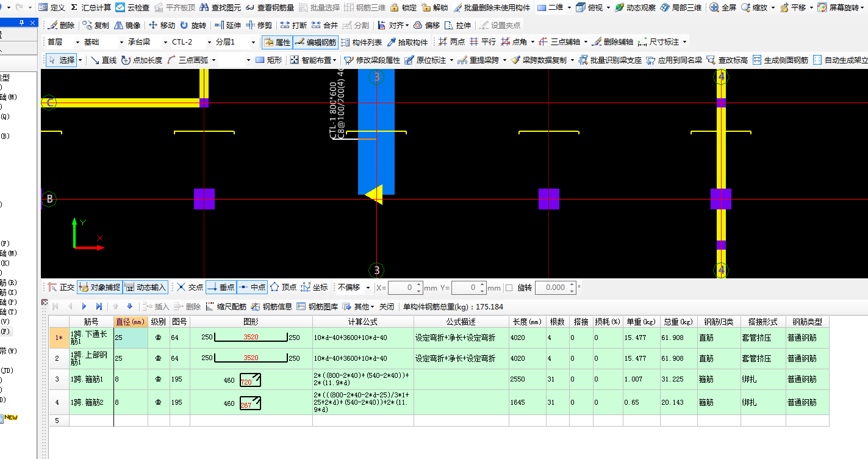Screen dimensions: 868x459
Task: Select the 延伸 extend tool
Action: 228,25
